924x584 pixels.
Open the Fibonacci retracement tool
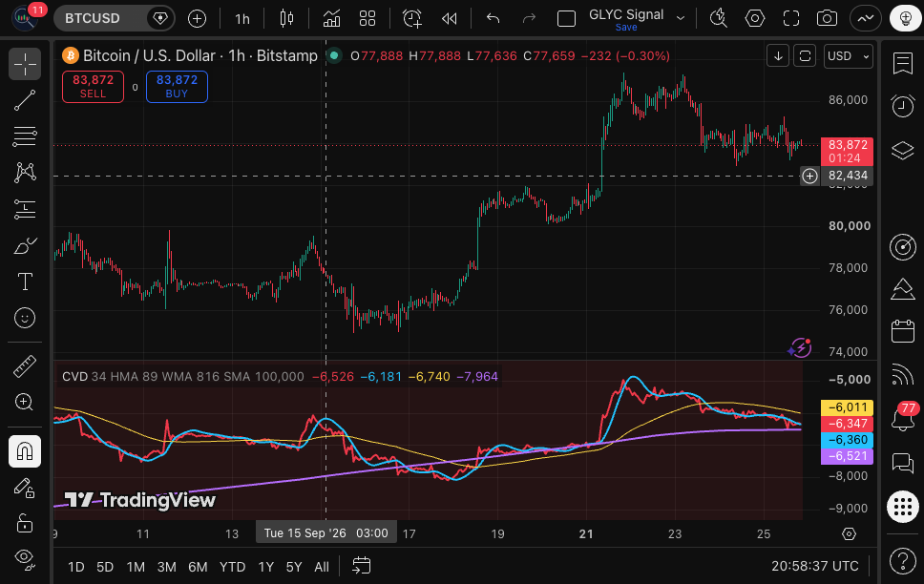(25, 136)
